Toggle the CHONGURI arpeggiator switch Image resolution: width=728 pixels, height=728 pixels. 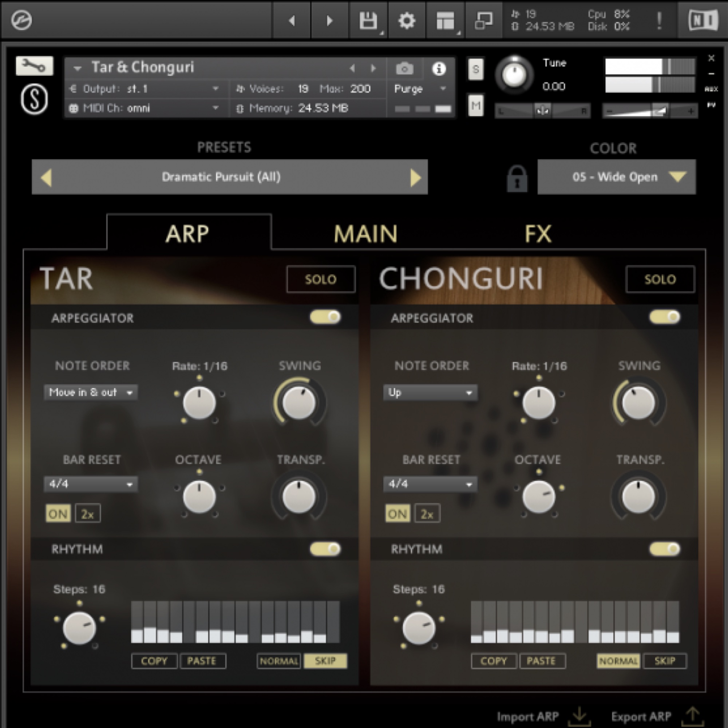click(665, 317)
